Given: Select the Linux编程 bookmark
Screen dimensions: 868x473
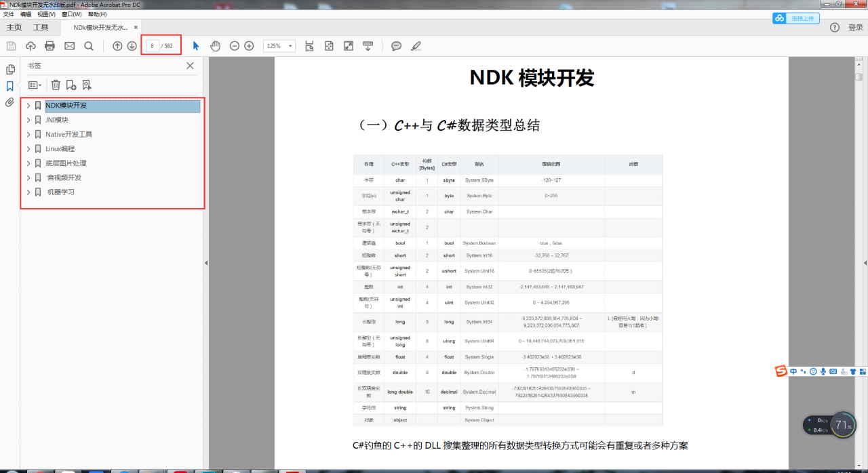Looking at the screenshot, I should (x=60, y=148).
